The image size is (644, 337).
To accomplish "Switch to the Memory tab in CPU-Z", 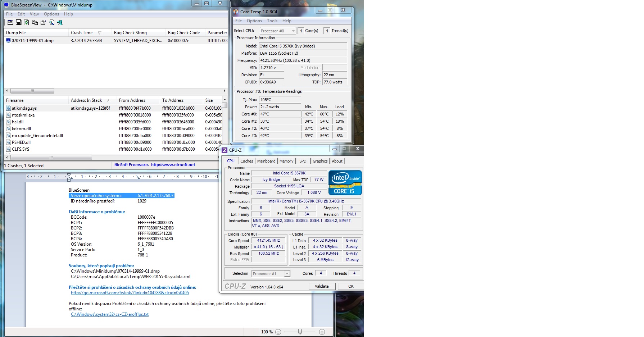I will point(286,161).
